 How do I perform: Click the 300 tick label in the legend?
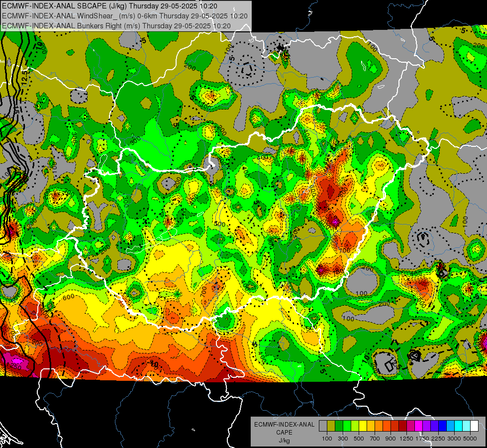[343, 439]
